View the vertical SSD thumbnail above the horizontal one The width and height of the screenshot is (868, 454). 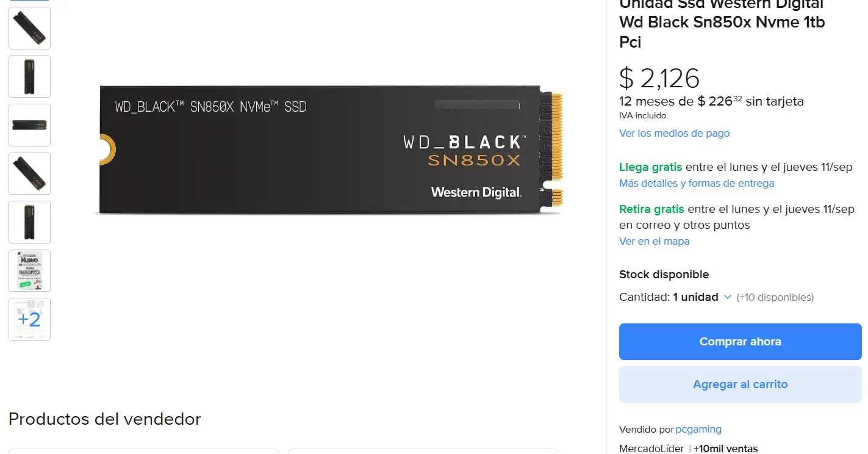point(29,76)
